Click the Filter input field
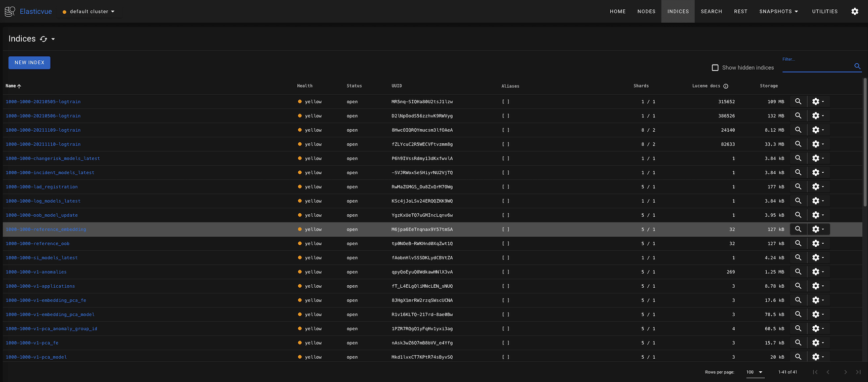The width and height of the screenshot is (868, 382). (x=816, y=66)
